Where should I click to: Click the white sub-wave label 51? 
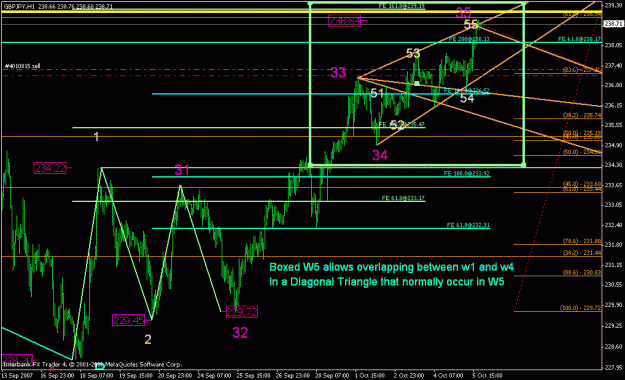click(377, 93)
